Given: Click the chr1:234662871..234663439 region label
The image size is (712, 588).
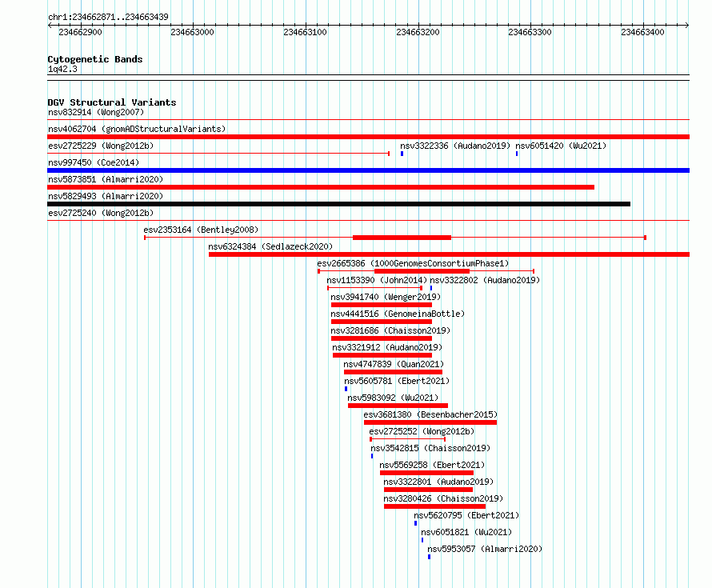Looking at the screenshot, I should (x=108, y=17).
